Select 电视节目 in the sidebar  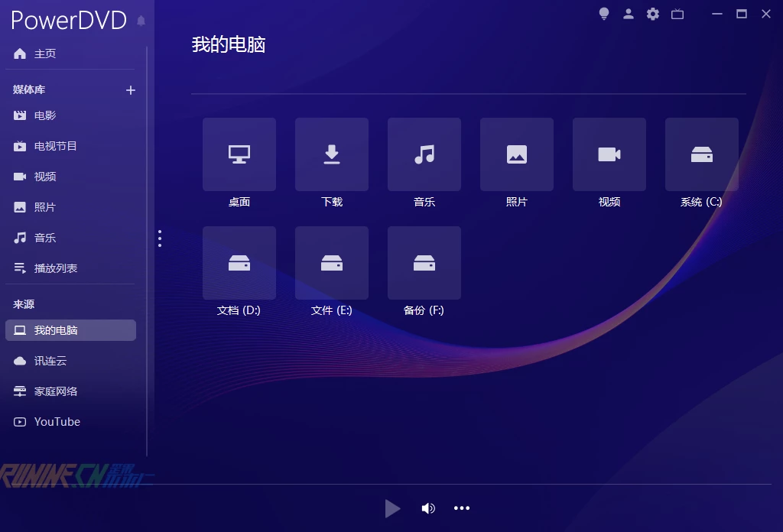click(55, 146)
